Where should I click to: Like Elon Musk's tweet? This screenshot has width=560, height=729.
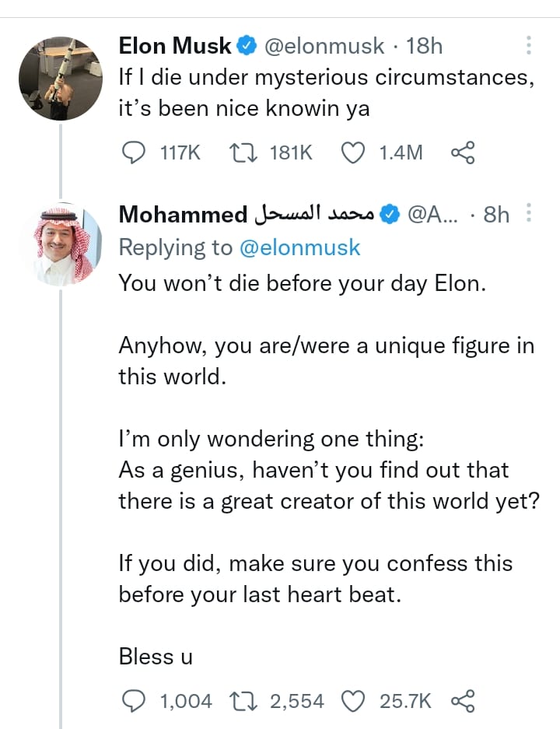point(354,152)
